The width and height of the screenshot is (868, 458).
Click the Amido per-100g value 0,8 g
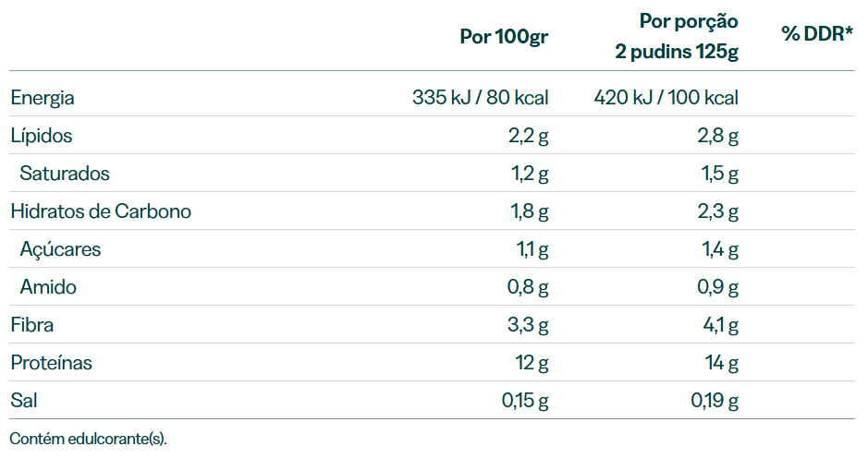(x=528, y=287)
